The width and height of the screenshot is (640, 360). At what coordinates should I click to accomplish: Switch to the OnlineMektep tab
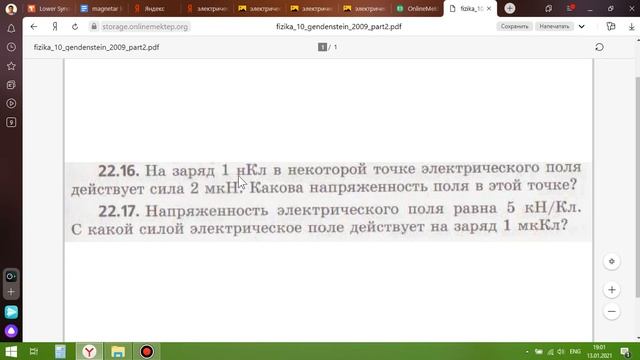coord(417,9)
